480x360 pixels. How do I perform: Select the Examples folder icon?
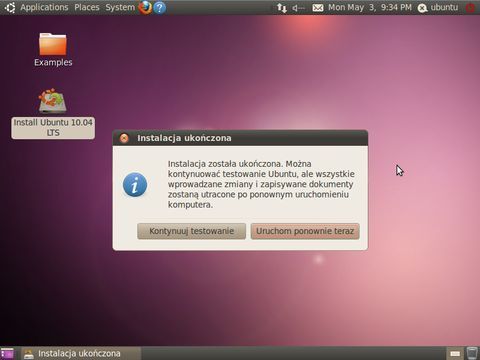coord(53,44)
